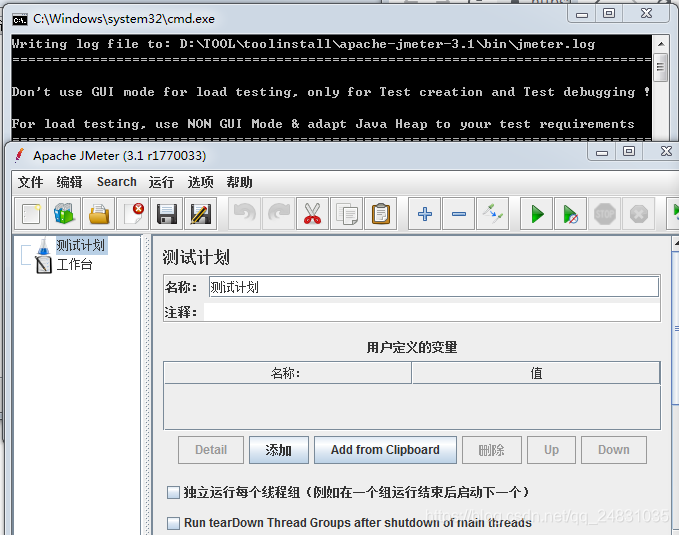Collapse all with the minus icon
This screenshot has width=679, height=535.
[459, 214]
